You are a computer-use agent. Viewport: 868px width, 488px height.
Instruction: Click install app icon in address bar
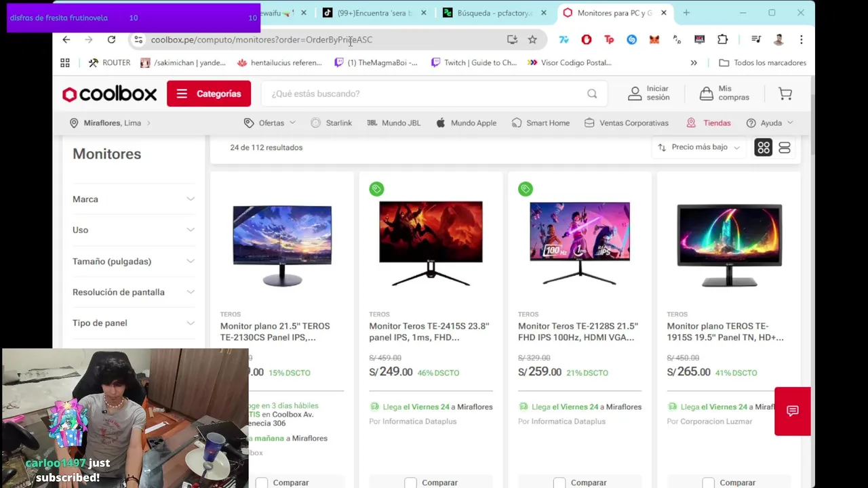click(x=512, y=39)
